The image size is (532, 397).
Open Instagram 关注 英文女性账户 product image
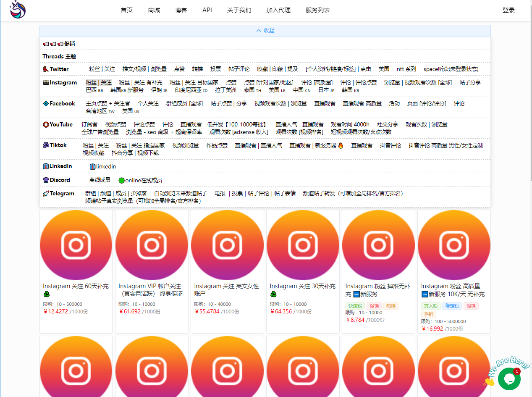(227, 244)
